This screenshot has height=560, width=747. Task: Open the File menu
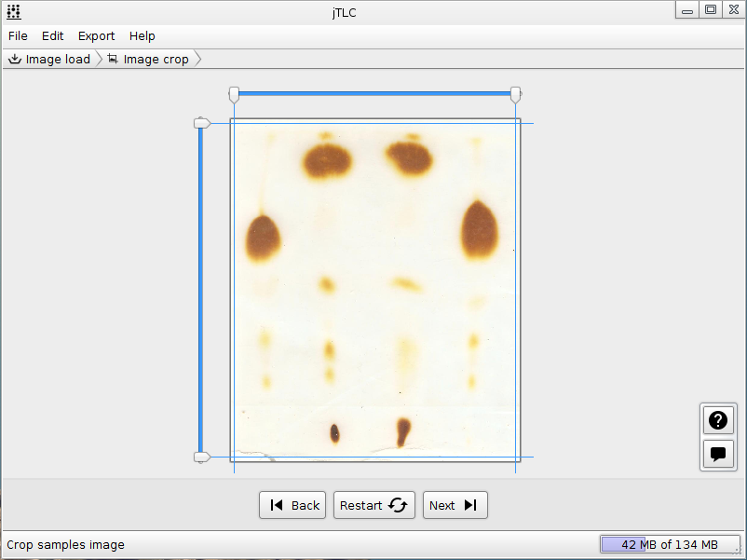pos(18,36)
